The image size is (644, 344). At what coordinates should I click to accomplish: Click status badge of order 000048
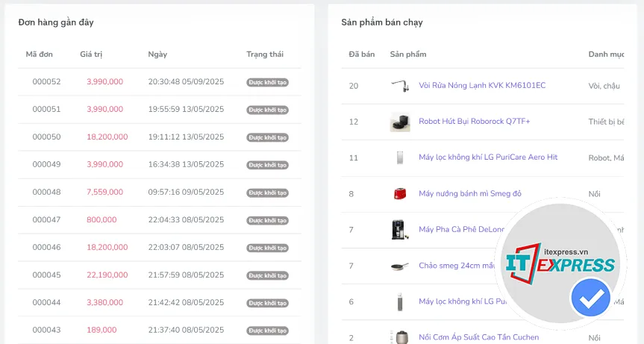(x=267, y=193)
